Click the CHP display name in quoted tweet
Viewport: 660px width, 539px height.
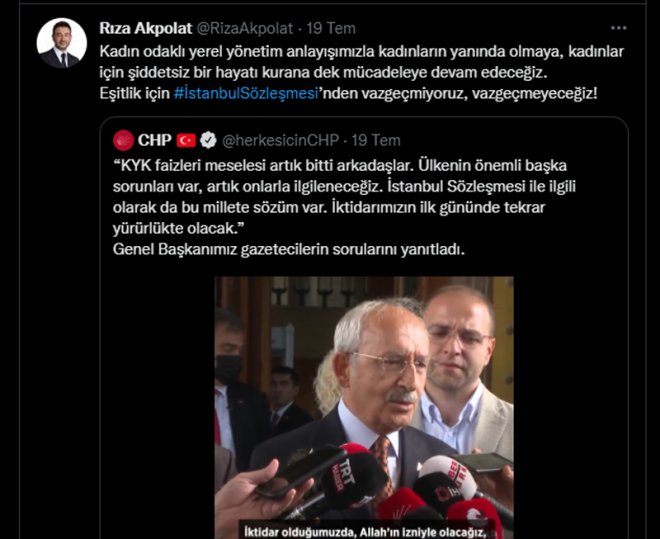click(x=154, y=140)
